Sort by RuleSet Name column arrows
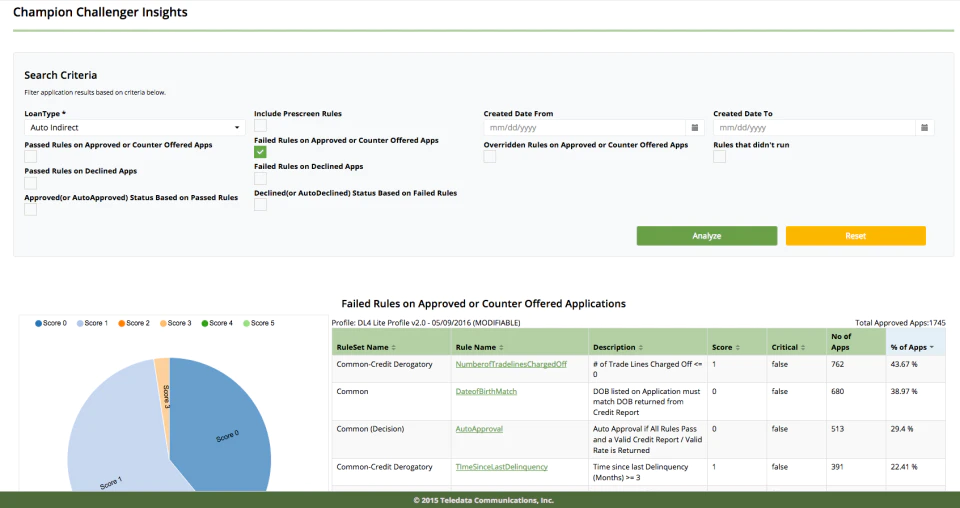This screenshot has height=508, width=960. (x=394, y=348)
